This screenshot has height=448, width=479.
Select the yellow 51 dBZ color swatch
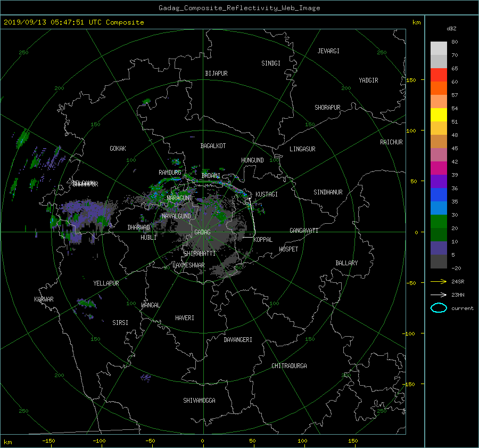439,115
